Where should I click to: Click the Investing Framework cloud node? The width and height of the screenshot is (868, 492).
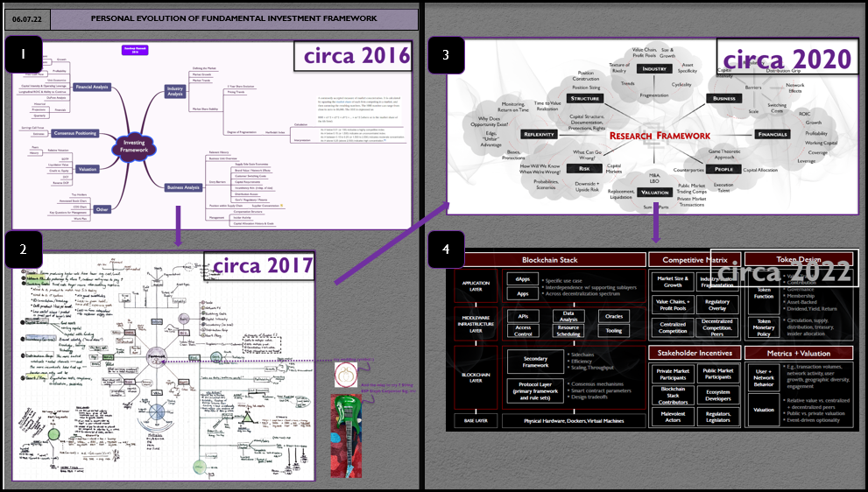[135, 145]
